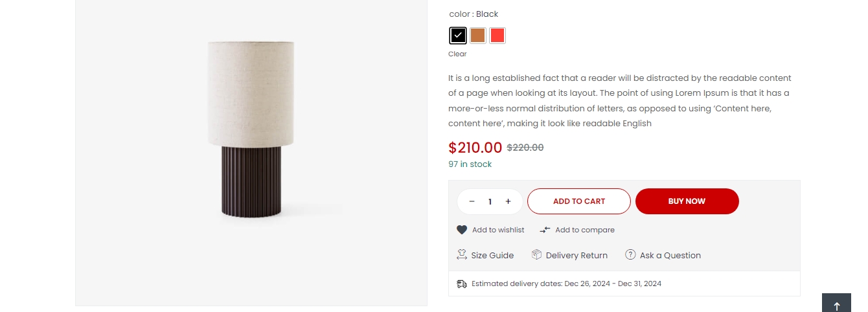Viewport: 868px width, 312px height.
Task: Open Delivery Return information
Action: tap(577, 256)
